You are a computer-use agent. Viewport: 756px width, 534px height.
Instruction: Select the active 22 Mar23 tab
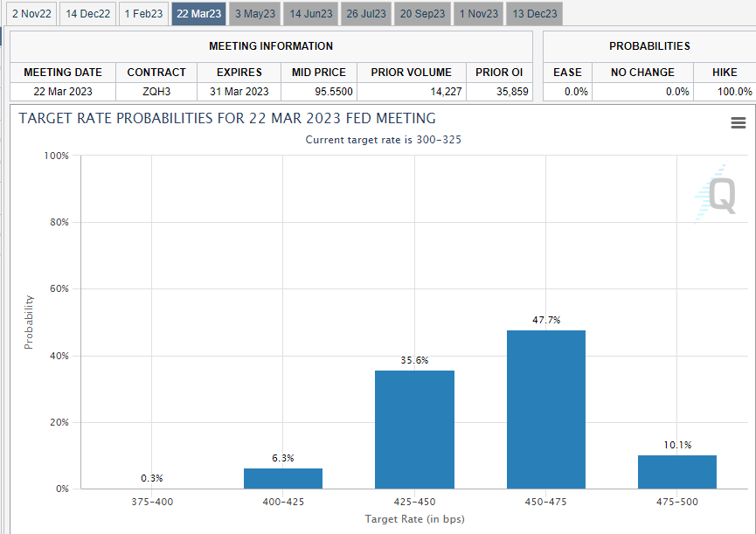tap(199, 14)
